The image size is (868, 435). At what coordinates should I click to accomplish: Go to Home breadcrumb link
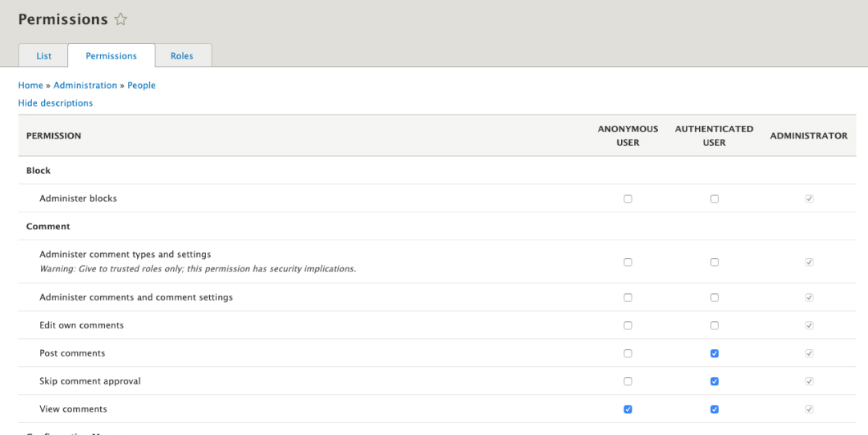(30, 85)
